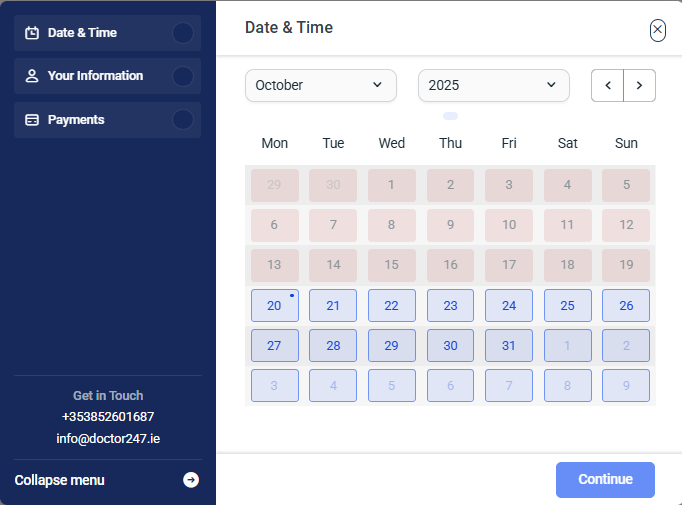Open the October month dropdown
The image size is (682, 505).
coord(320,86)
